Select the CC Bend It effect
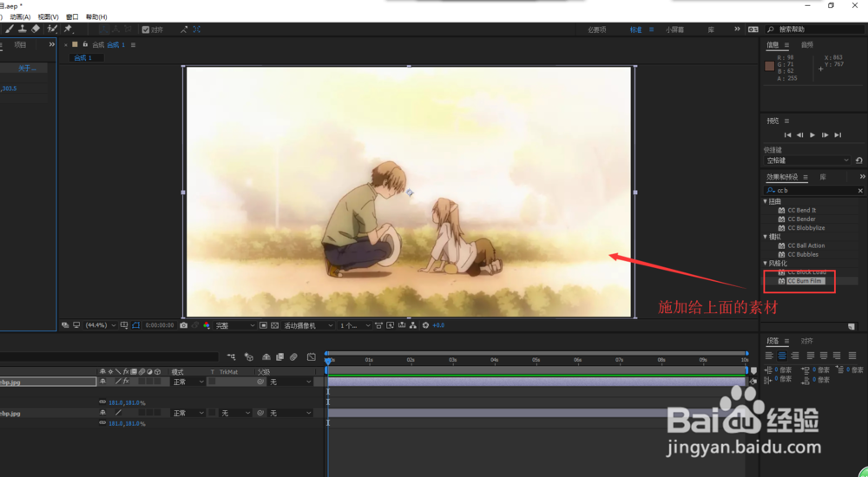The height and width of the screenshot is (477, 868). pos(801,210)
